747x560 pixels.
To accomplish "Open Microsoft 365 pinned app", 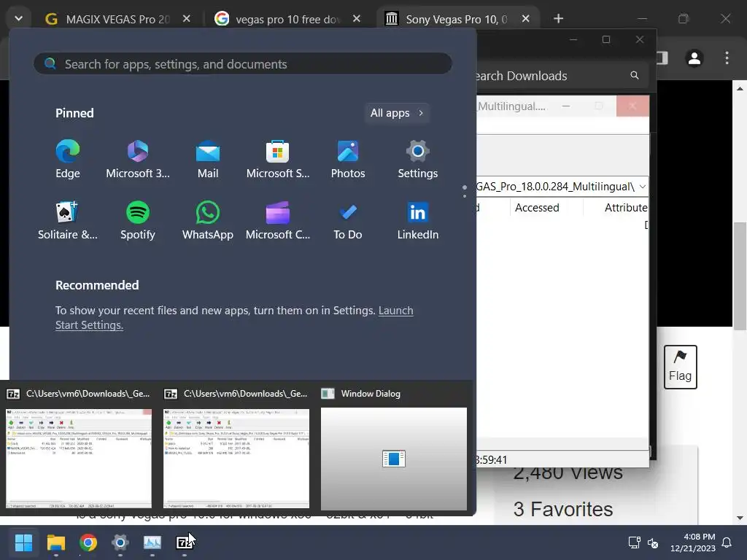I will point(138,160).
